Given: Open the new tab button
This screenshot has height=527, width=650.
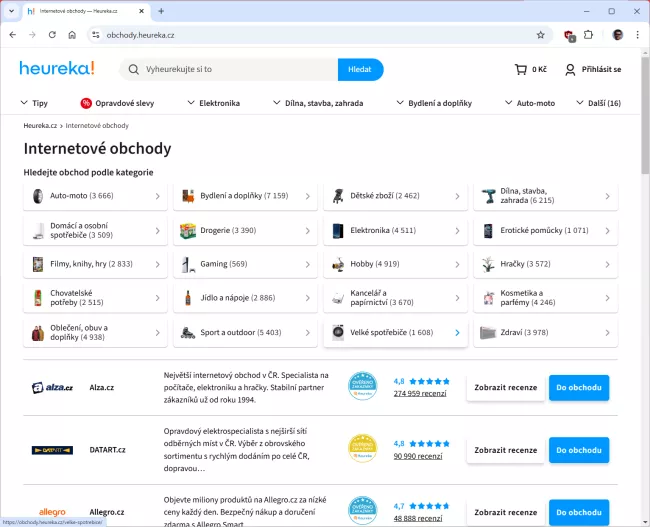Looking at the screenshot, I should [x=161, y=11].
